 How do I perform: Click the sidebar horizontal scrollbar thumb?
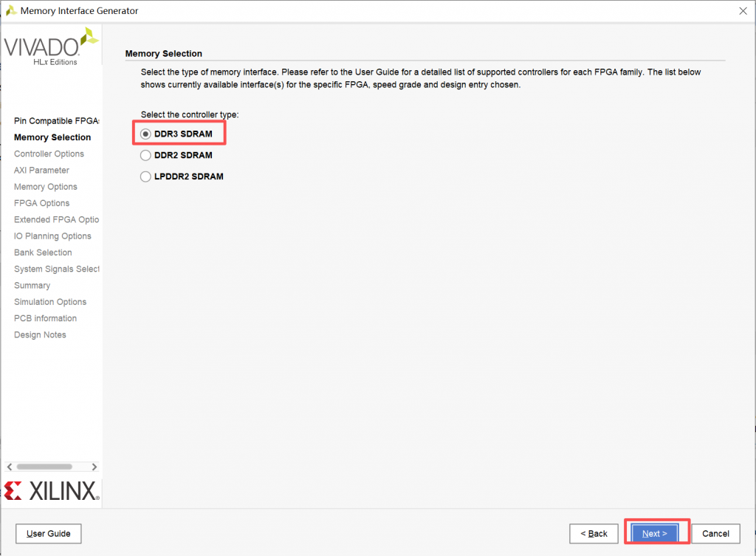[x=44, y=467]
